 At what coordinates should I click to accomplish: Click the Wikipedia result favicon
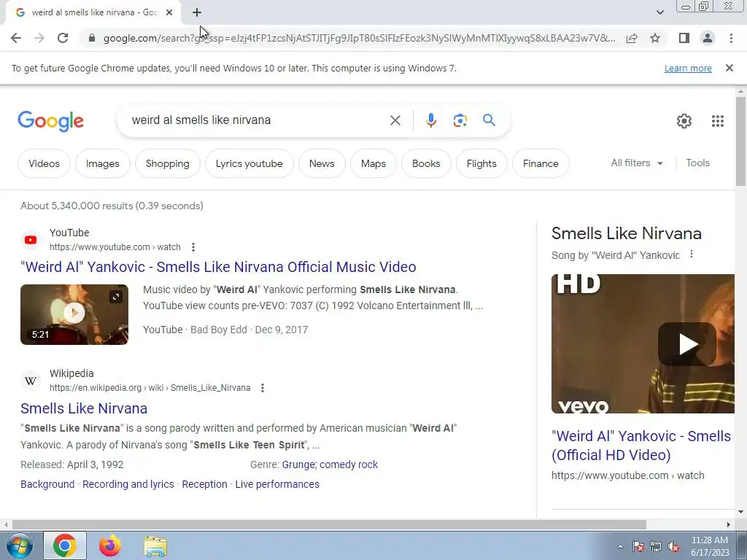[x=31, y=381]
